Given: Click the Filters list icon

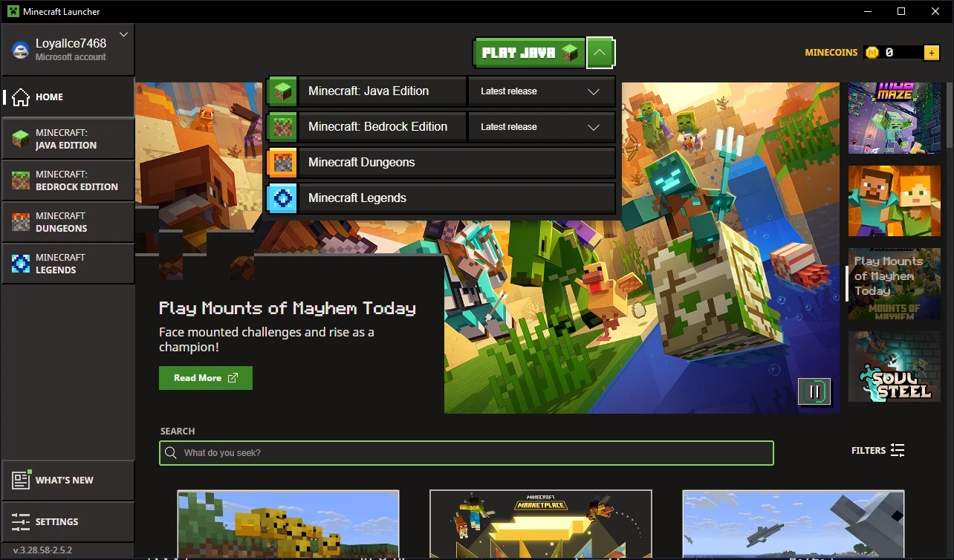Looking at the screenshot, I should tap(898, 450).
